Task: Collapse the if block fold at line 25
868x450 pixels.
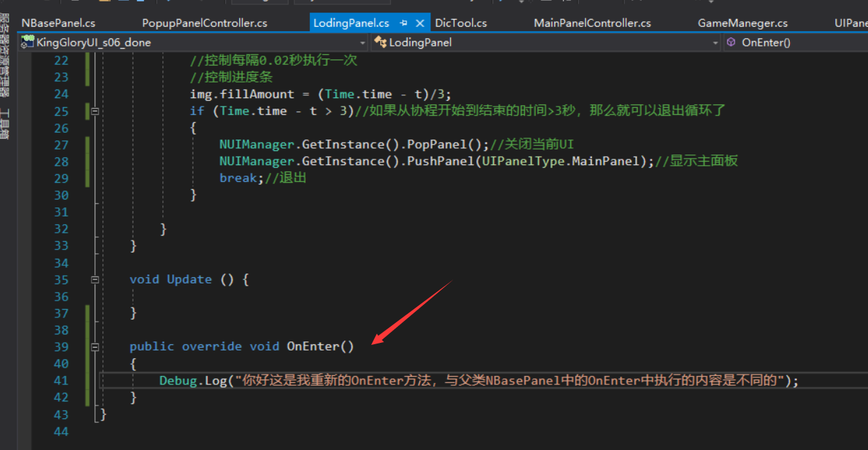Action: coord(95,111)
